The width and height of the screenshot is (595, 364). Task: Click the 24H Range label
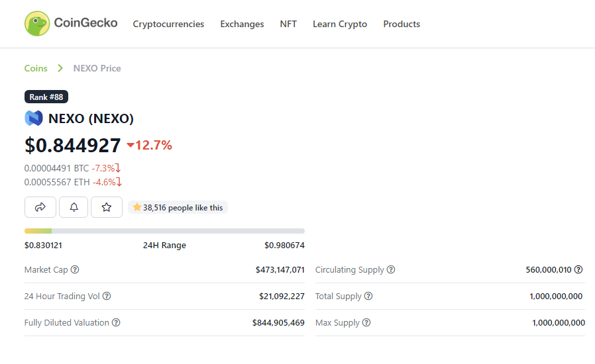(164, 246)
